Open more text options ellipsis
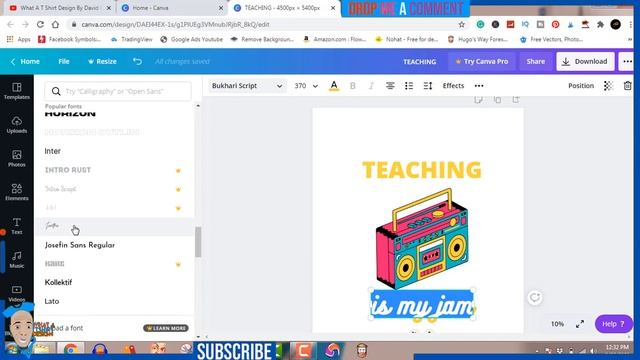Viewport: 640px width, 360px height. coord(479,86)
